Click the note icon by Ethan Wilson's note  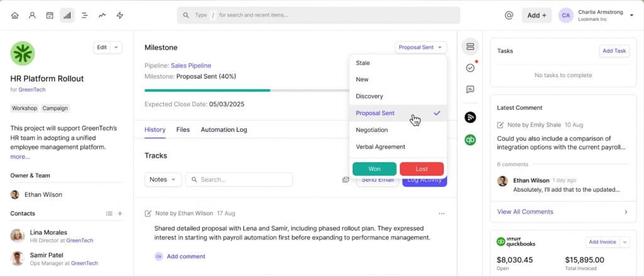click(x=148, y=214)
